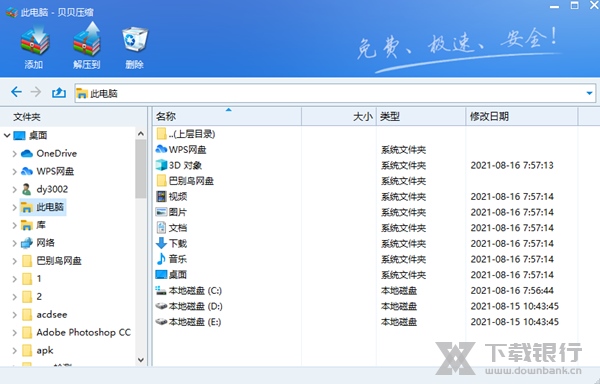Select the 本地磁盘 (E:) drive icon
This screenshot has width=600, height=384.
click(x=161, y=322)
